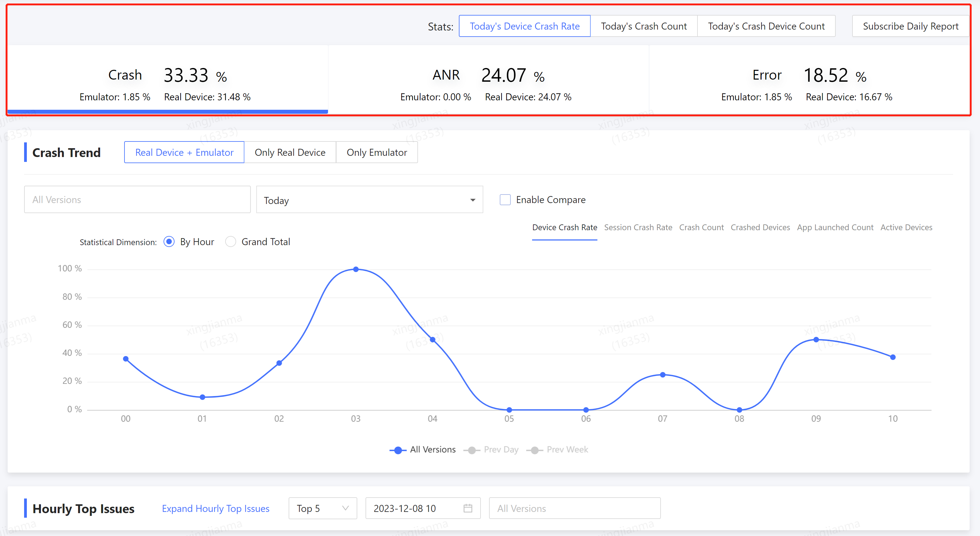Open the Session Crash Rate chart tab
This screenshot has width=980, height=536.
click(x=638, y=227)
